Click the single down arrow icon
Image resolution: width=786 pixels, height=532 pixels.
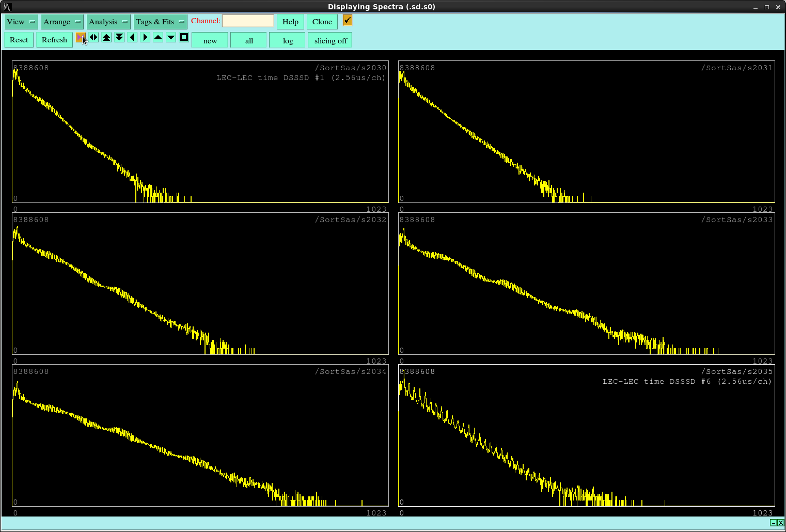[171, 37]
